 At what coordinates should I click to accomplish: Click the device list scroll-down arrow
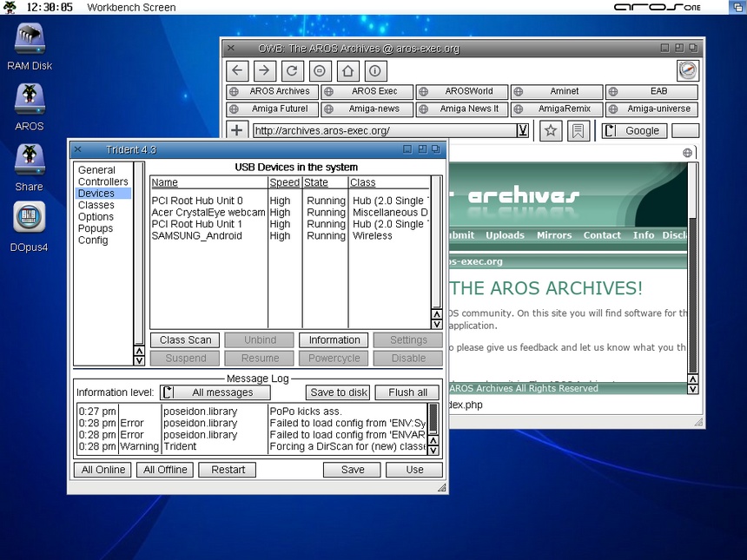coord(436,325)
